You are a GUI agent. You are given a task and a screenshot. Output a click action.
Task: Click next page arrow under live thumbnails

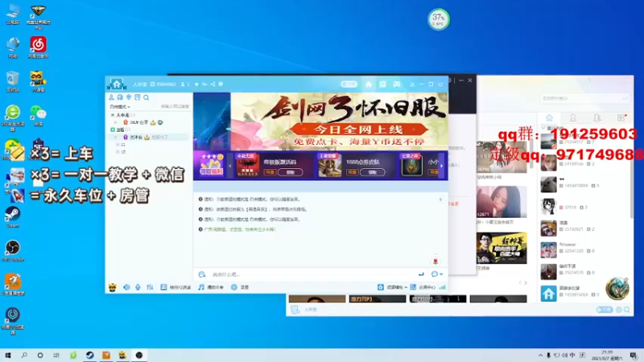(x=526, y=283)
